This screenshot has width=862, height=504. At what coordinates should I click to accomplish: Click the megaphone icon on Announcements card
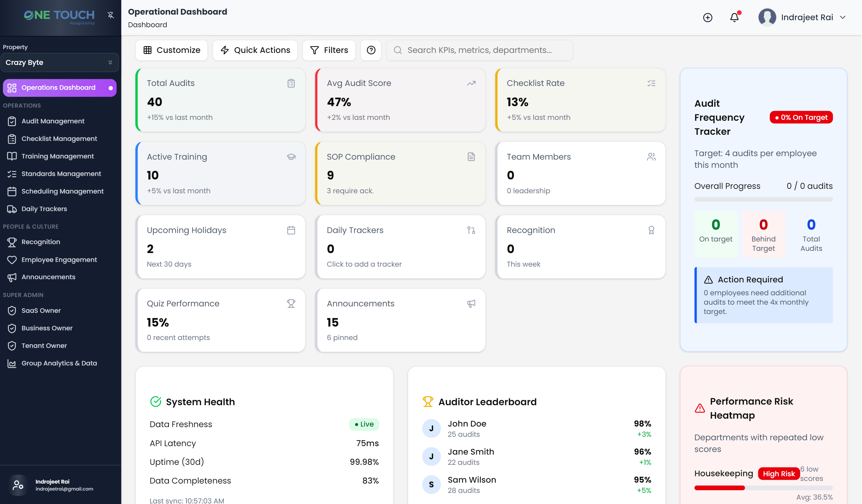pyautogui.click(x=471, y=304)
